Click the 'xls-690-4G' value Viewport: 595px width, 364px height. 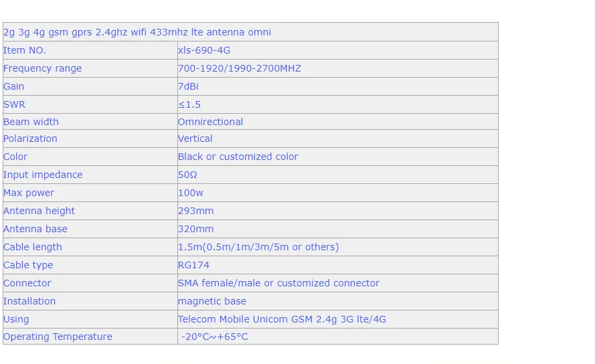[x=204, y=50]
